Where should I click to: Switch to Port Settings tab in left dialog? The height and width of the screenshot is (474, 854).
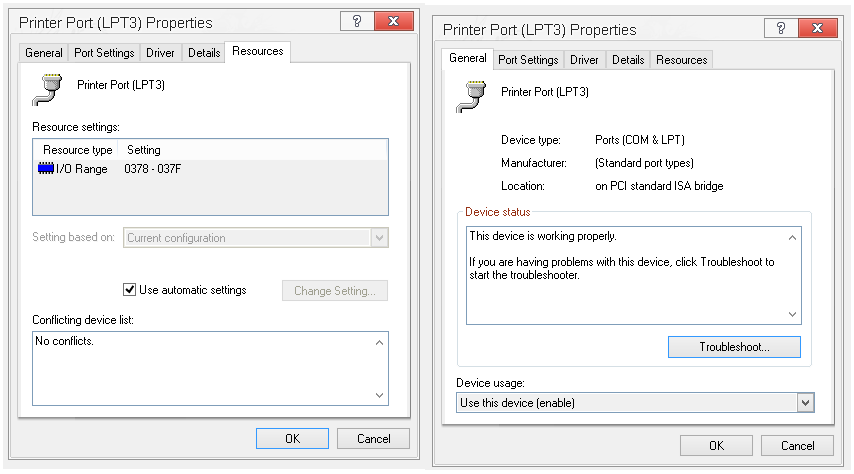(105, 53)
